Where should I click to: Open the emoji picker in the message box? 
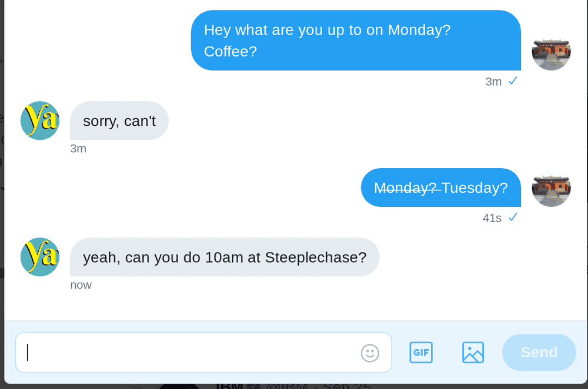click(369, 353)
